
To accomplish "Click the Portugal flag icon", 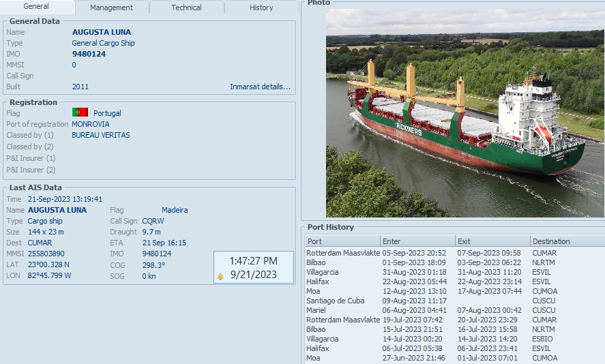I will (x=80, y=112).
